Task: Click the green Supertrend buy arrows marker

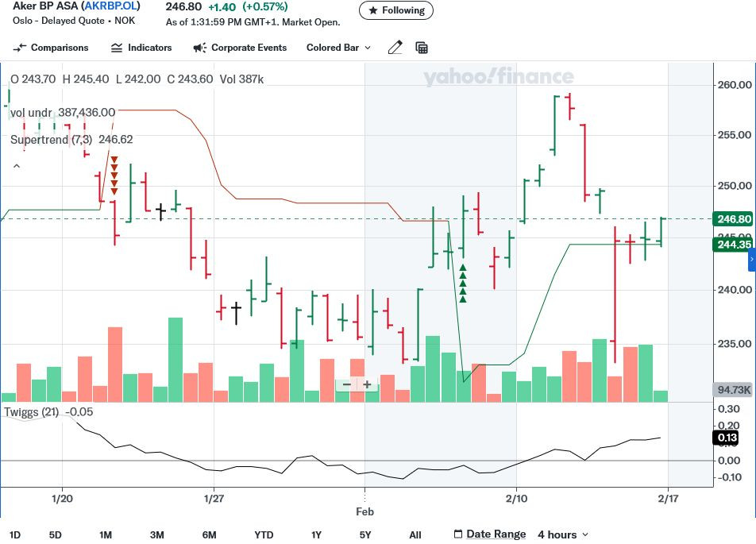Action: (x=463, y=283)
